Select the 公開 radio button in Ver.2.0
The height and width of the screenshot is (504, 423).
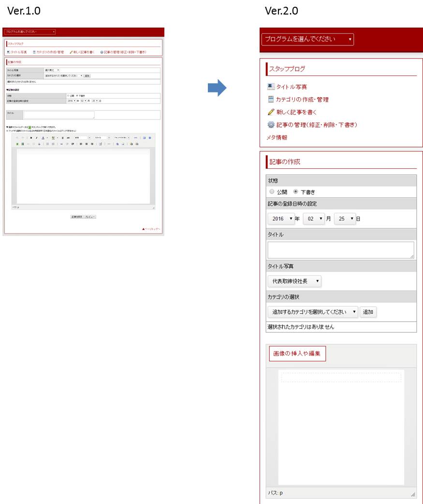[x=272, y=192]
